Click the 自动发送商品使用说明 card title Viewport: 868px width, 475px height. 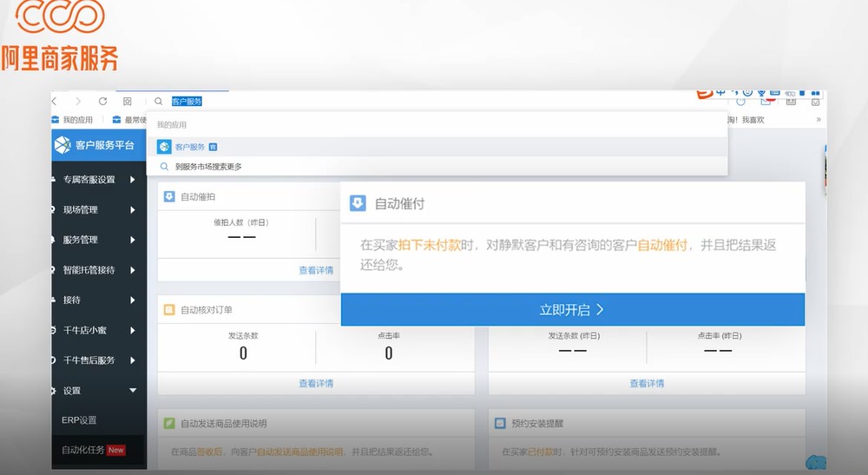tap(224, 424)
